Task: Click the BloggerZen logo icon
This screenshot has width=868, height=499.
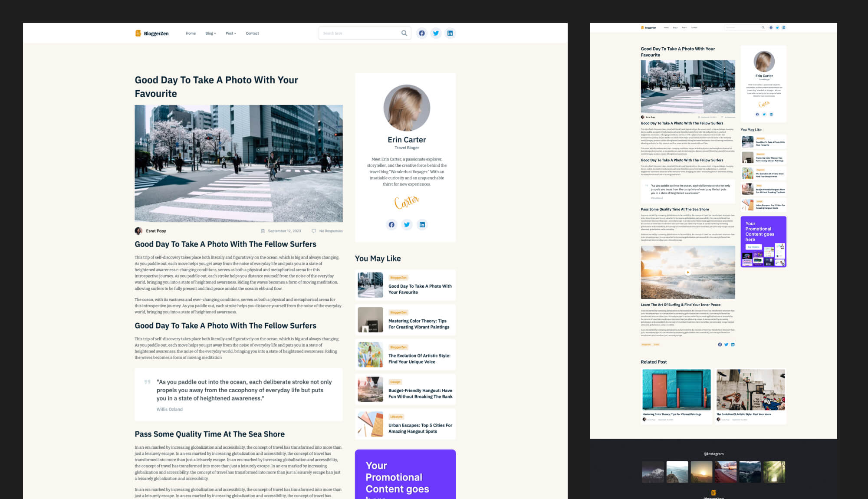Action: [x=138, y=33]
